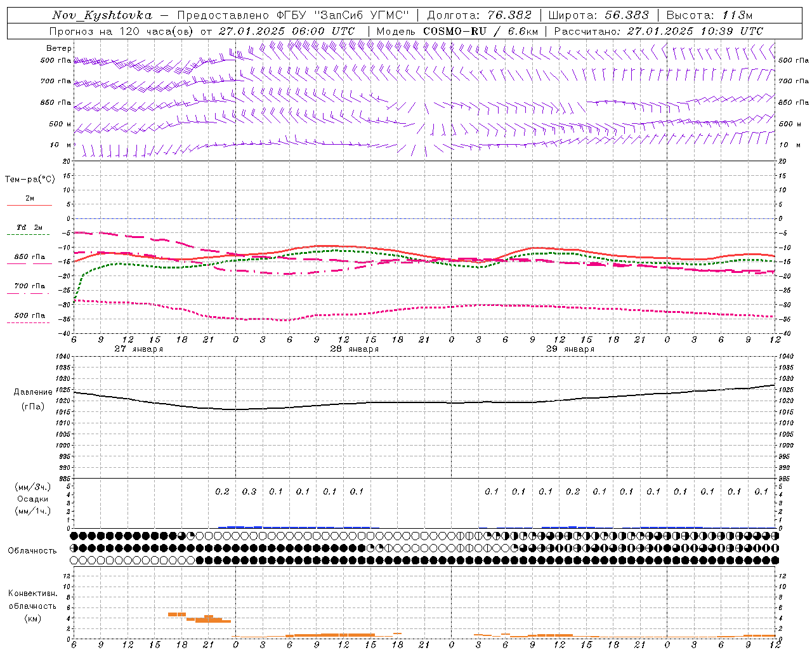This screenshot has height=650, width=812.
Task: Click the red line sample under legend '850 гПа'
Action: 29,263
